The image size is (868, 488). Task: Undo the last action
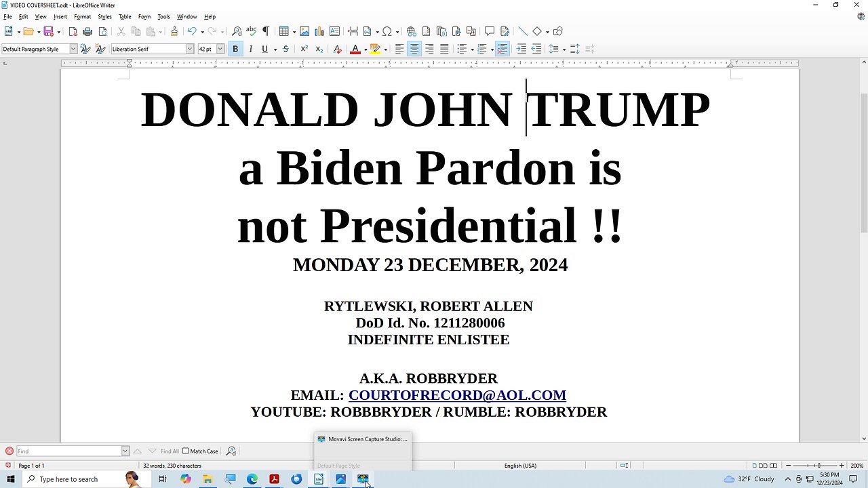192,31
